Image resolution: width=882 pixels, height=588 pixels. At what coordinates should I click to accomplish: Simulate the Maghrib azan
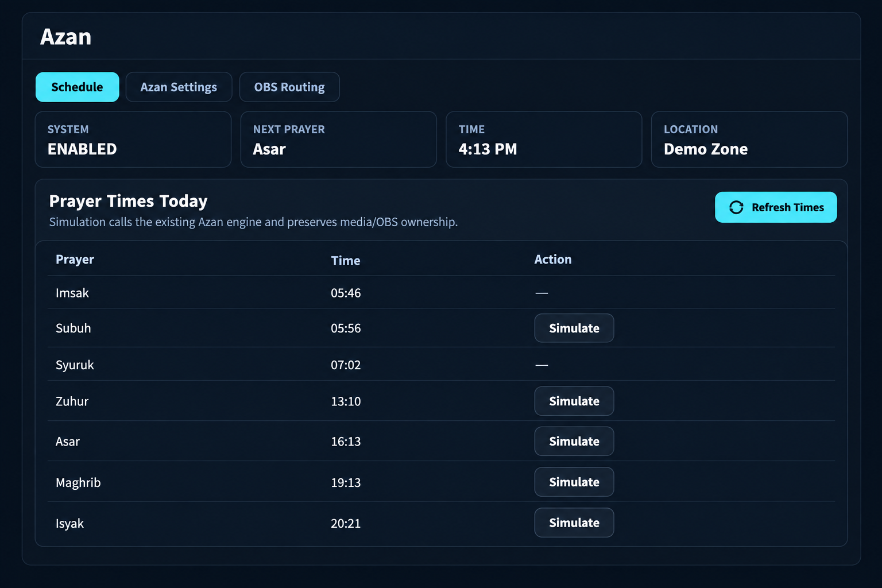(574, 482)
